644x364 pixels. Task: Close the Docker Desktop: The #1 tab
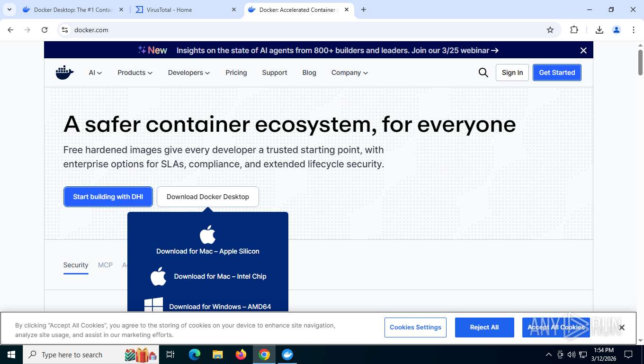pyautogui.click(x=121, y=9)
